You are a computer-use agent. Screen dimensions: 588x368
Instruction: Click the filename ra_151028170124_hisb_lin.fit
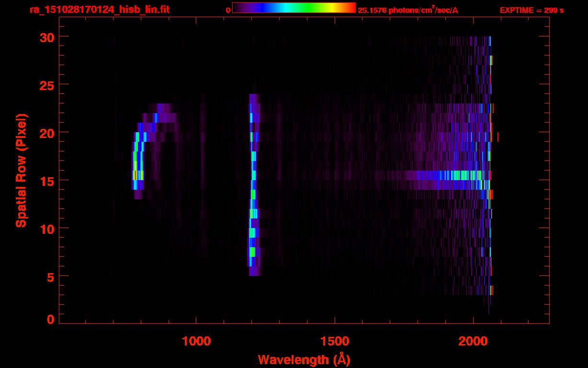[x=99, y=10]
